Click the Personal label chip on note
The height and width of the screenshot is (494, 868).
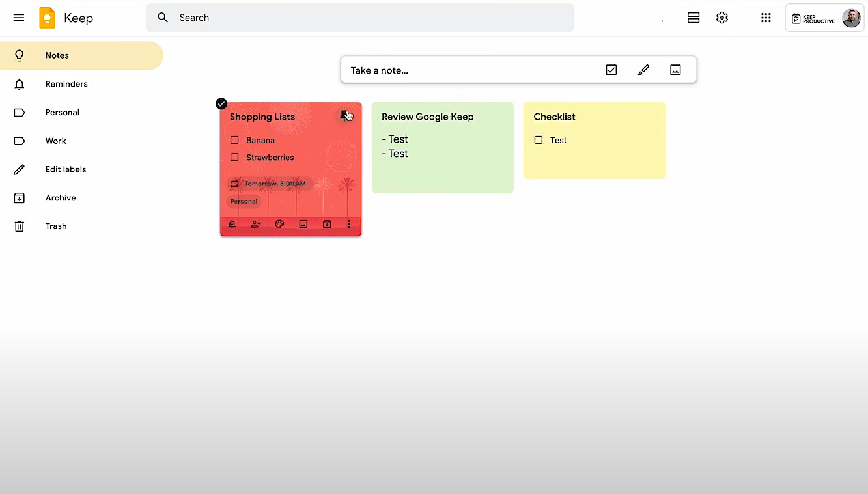(244, 201)
